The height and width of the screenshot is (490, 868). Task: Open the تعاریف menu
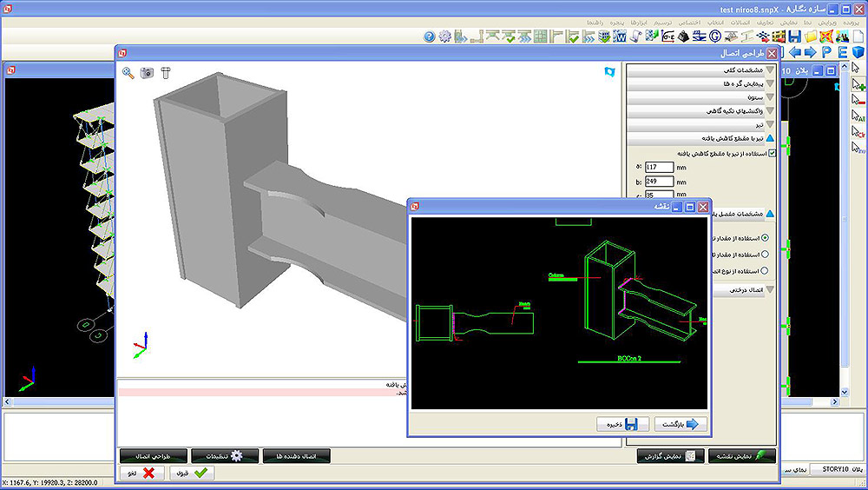[765, 23]
